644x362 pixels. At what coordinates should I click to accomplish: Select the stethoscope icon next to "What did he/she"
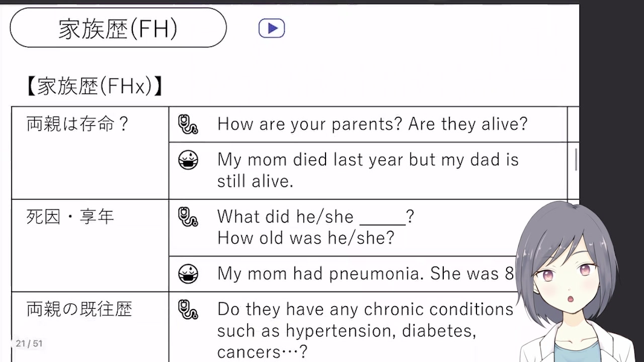pyautogui.click(x=188, y=217)
